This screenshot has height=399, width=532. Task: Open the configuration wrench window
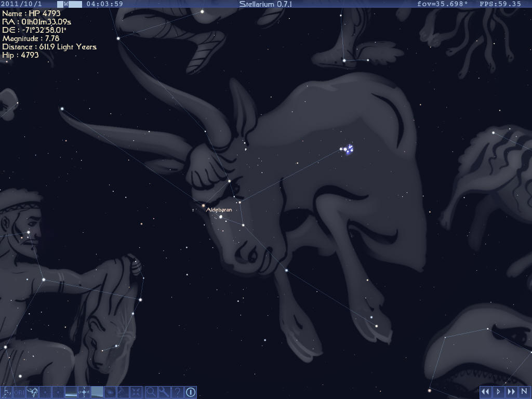click(x=164, y=392)
